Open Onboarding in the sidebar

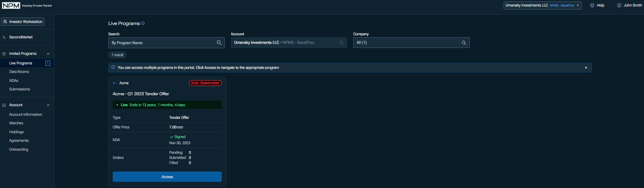(19, 149)
